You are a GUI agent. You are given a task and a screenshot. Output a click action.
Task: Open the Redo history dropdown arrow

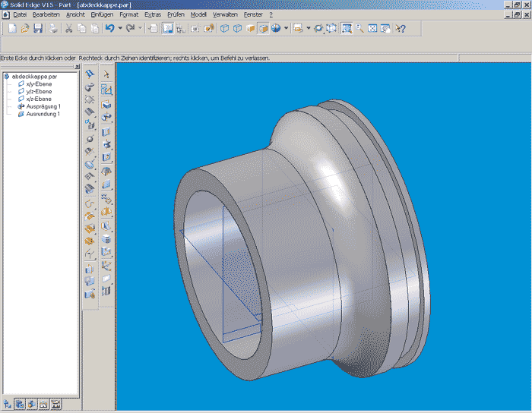point(140,28)
